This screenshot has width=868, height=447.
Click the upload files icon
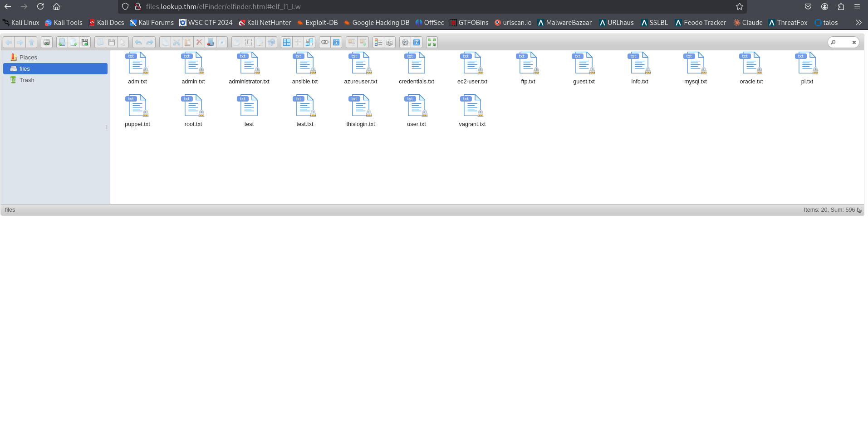(84, 42)
